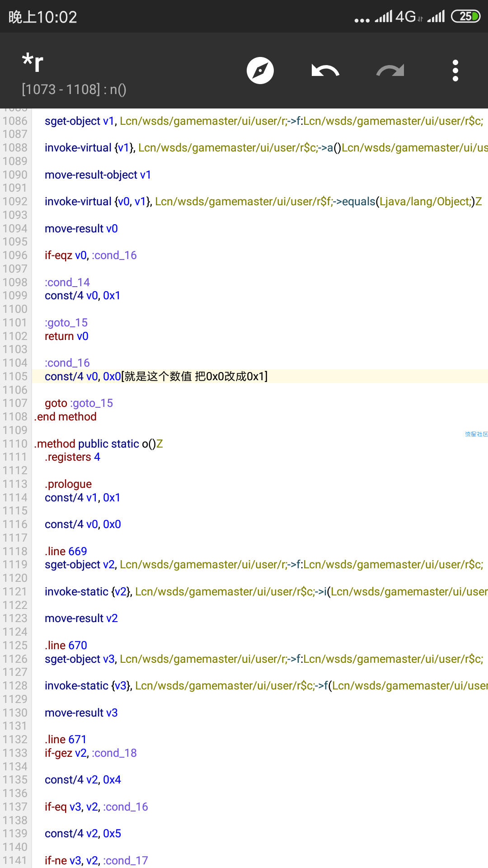Tap const/4 v1, 0x1 on line 1114
The height and width of the screenshot is (868, 488).
pos(82,497)
